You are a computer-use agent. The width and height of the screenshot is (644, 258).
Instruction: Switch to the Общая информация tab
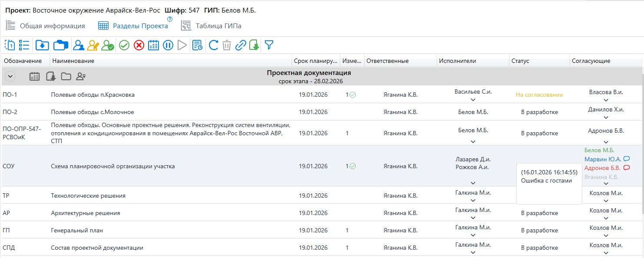click(52, 26)
